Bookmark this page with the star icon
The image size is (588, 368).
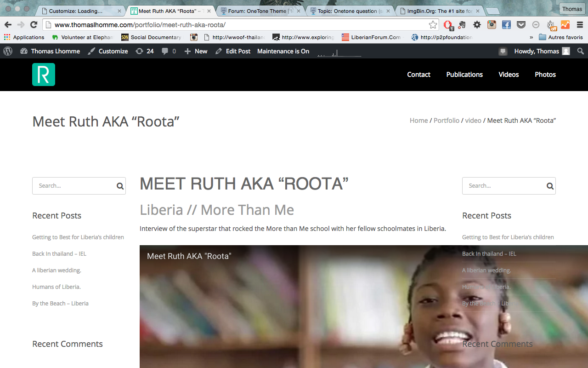[433, 25]
